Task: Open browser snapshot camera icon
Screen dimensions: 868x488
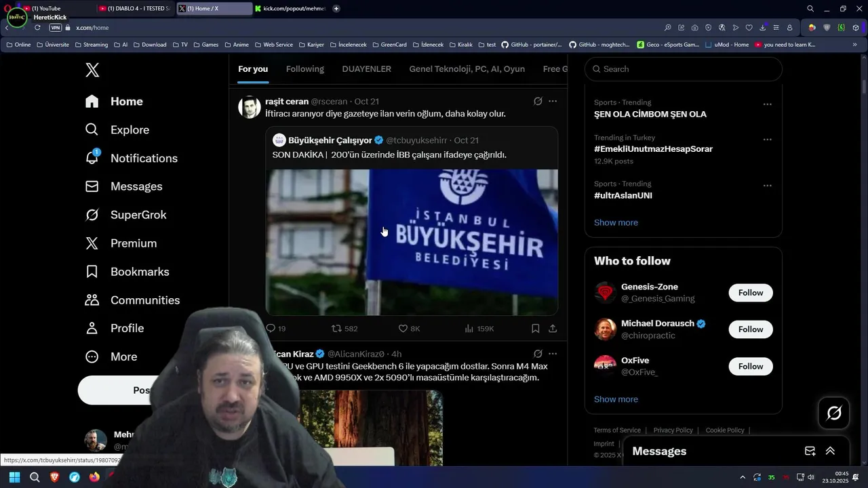Action: tap(695, 28)
